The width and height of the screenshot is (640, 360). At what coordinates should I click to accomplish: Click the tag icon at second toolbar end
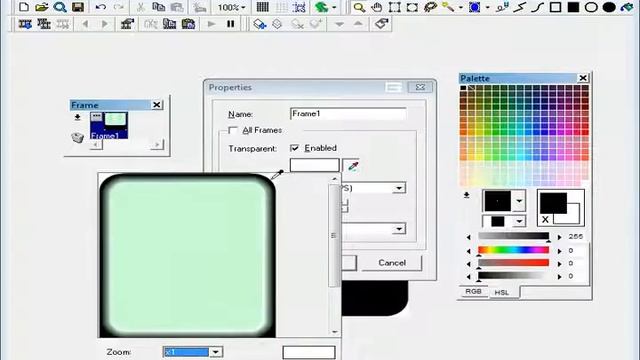[x=381, y=24]
